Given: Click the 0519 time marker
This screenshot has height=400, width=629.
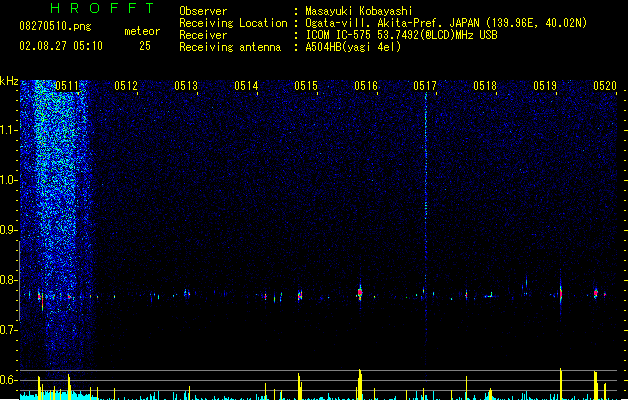Looking at the screenshot, I should [x=545, y=86].
